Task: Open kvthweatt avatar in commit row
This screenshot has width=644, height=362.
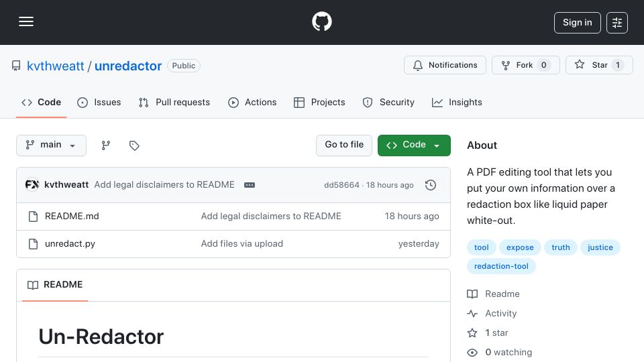Action: (32, 185)
